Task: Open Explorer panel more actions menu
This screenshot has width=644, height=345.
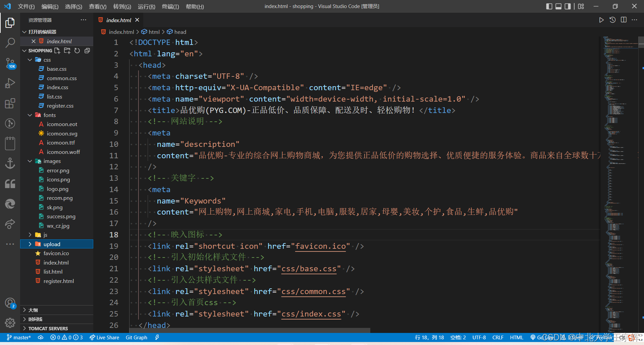Action: (x=84, y=20)
